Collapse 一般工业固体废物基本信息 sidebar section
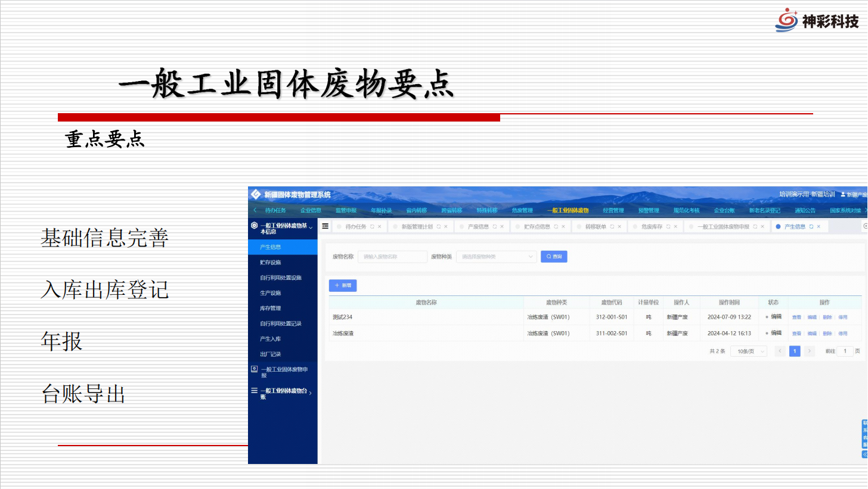Viewport: 868px width, 489px height. 311,227
